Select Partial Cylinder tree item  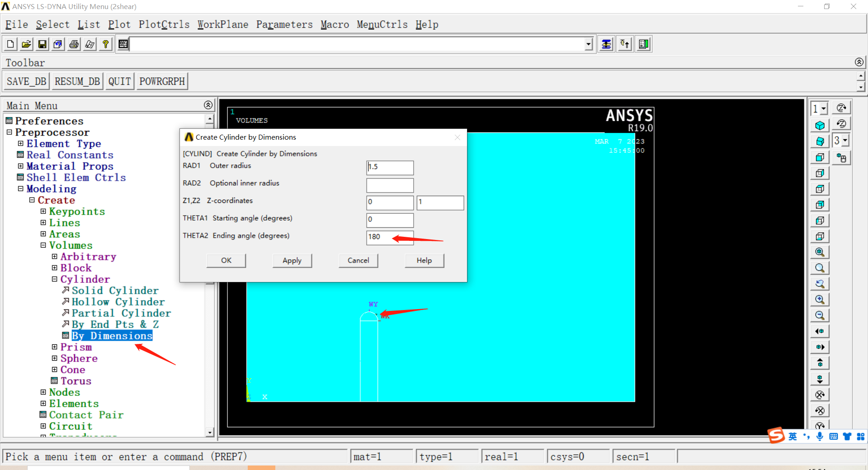[121, 313]
